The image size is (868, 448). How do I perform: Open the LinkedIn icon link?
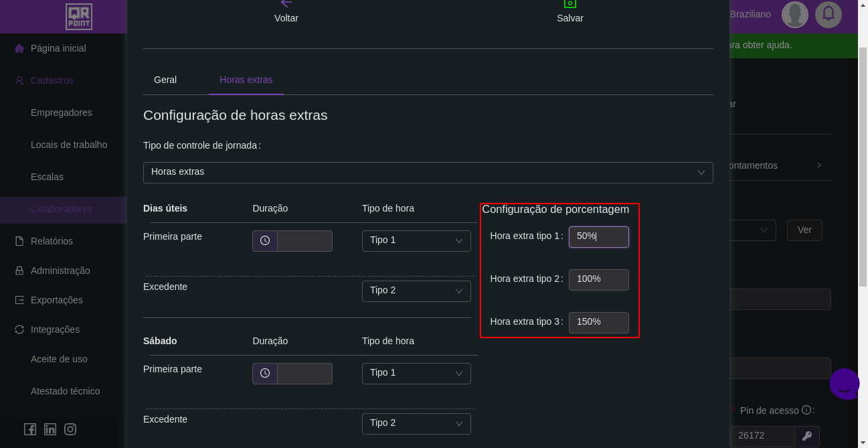point(50,429)
